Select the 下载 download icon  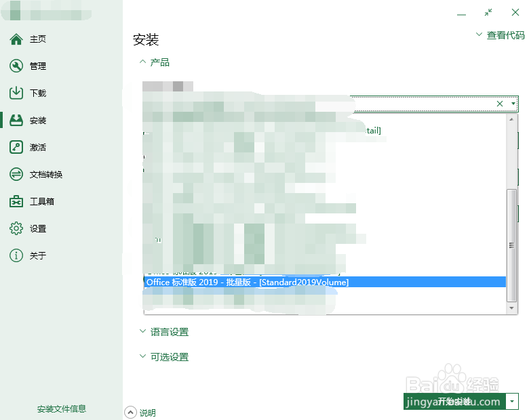[x=16, y=93]
